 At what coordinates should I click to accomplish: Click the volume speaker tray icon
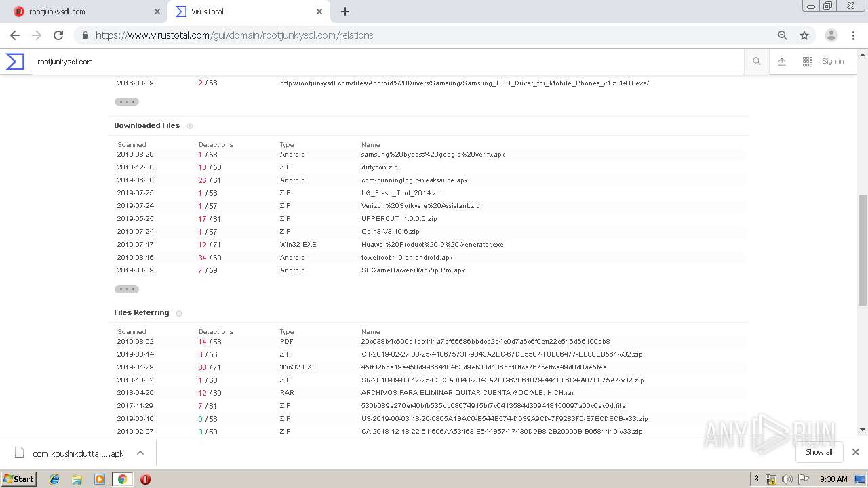(787, 479)
